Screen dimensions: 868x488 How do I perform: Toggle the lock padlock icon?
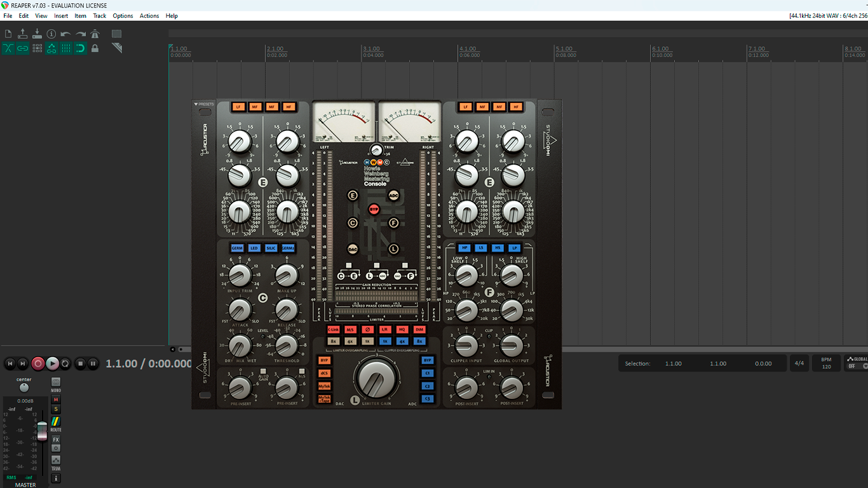[x=95, y=48]
